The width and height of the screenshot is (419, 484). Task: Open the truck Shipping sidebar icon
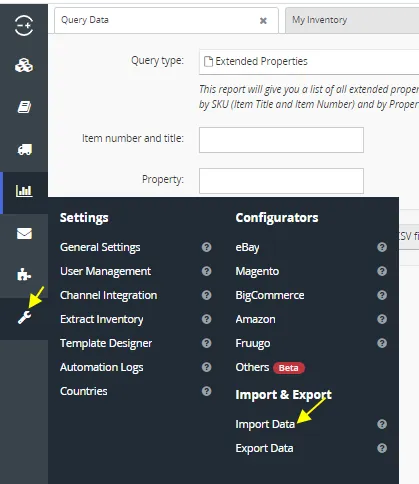pyautogui.click(x=25, y=150)
